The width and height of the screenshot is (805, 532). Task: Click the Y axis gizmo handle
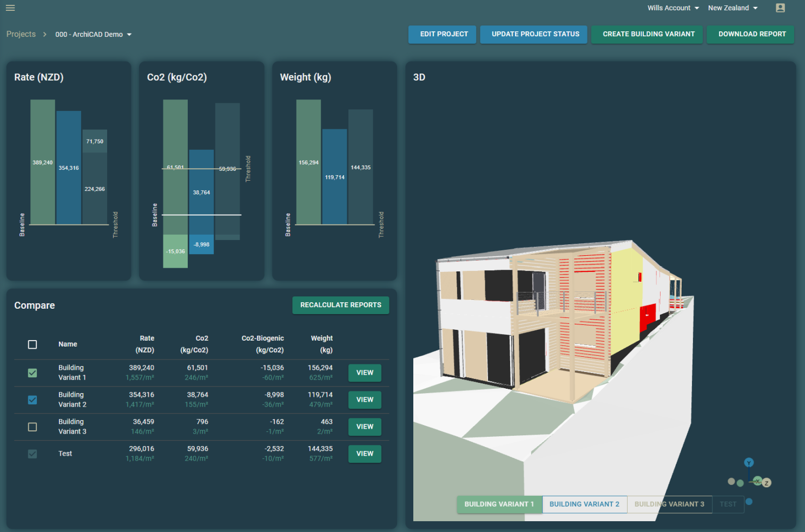tap(749, 463)
